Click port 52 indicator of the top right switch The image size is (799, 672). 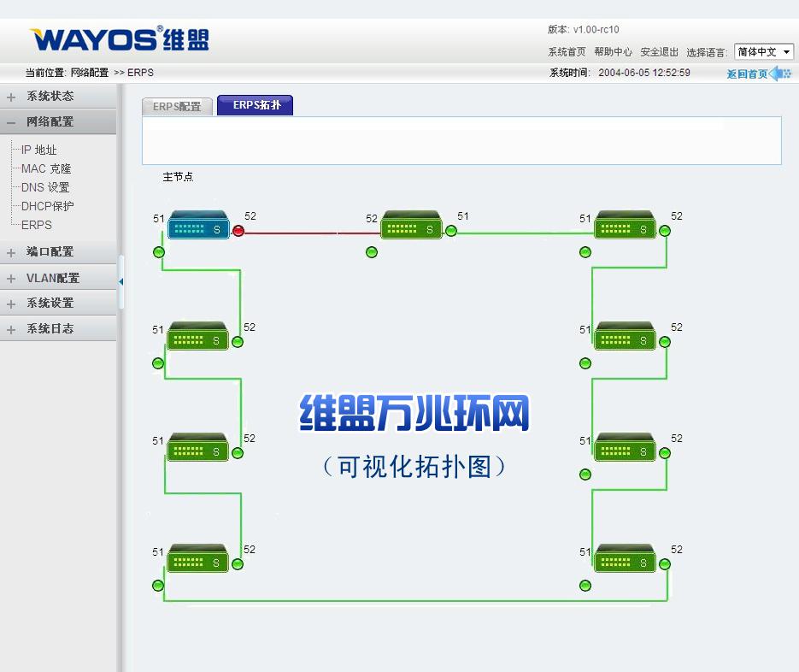tap(665, 231)
